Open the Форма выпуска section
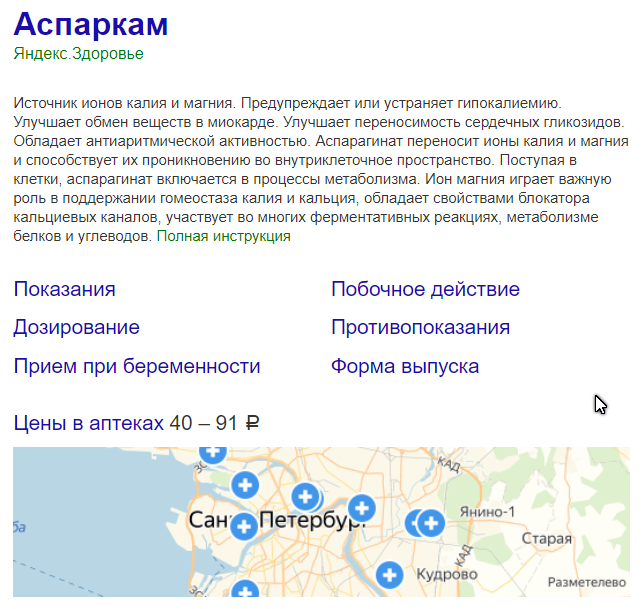 coord(405,367)
